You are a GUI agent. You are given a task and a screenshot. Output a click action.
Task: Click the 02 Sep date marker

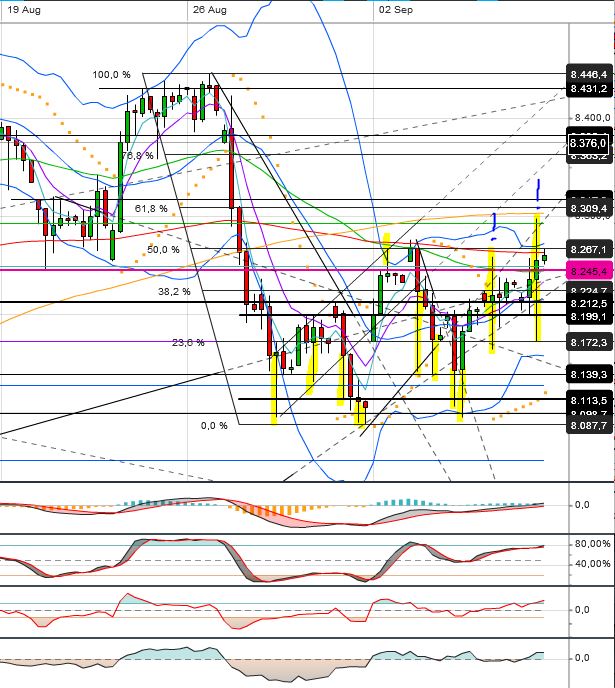point(396,10)
